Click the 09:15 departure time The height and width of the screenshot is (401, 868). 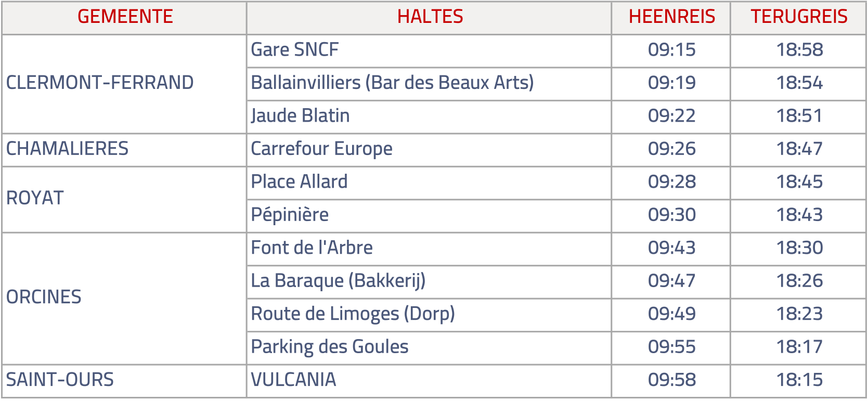(x=671, y=50)
